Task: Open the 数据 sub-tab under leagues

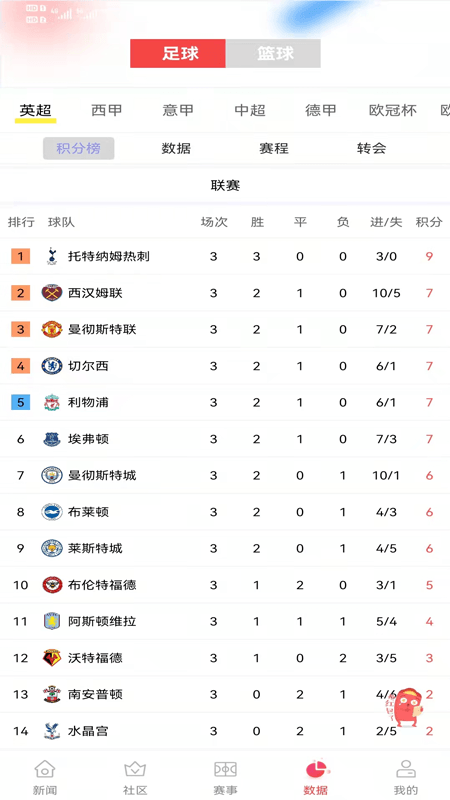Action: (x=176, y=148)
